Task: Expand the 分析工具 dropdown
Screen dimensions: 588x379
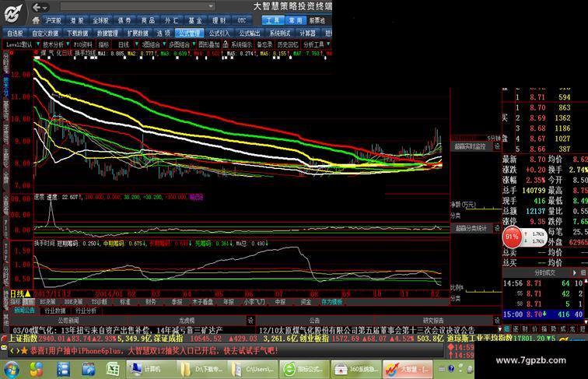Action: tap(328, 44)
